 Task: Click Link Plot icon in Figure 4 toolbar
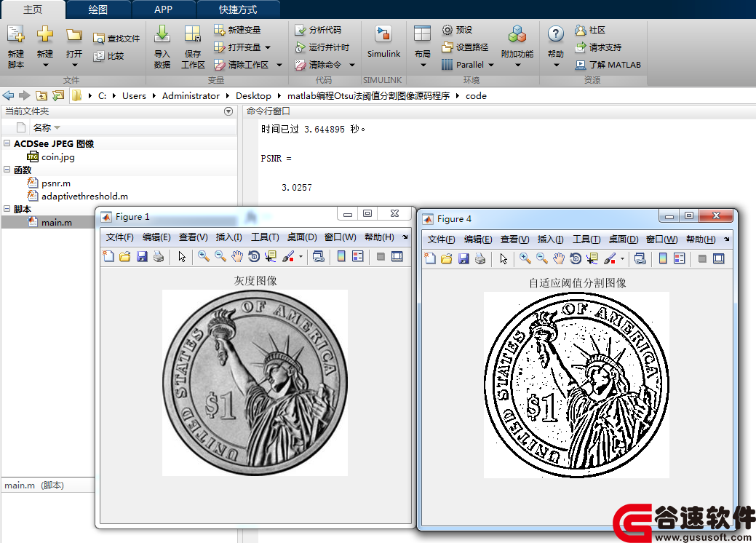tap(640, 259)
